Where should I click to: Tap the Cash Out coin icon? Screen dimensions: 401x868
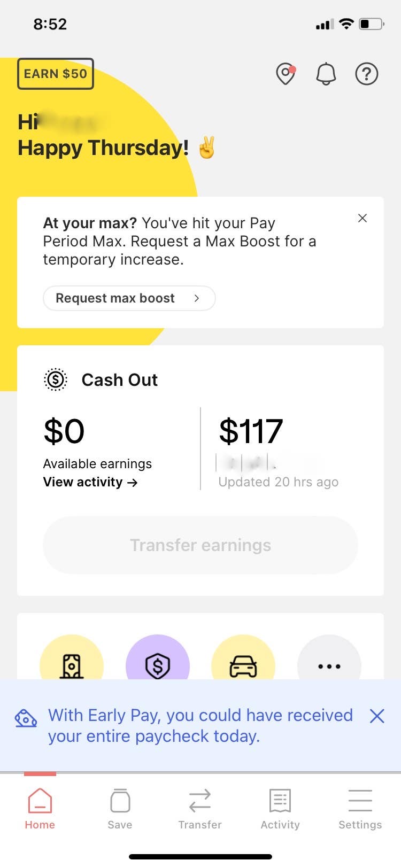[56, 379]
